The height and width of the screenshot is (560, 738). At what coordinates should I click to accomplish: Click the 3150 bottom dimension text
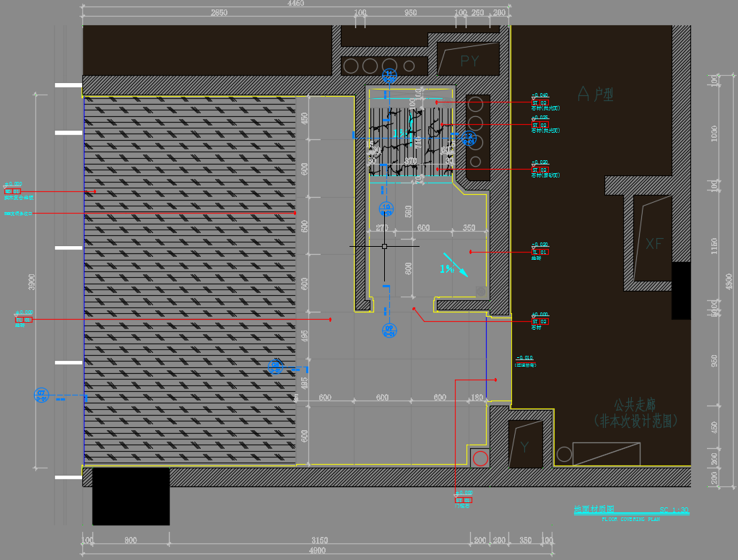319,540
